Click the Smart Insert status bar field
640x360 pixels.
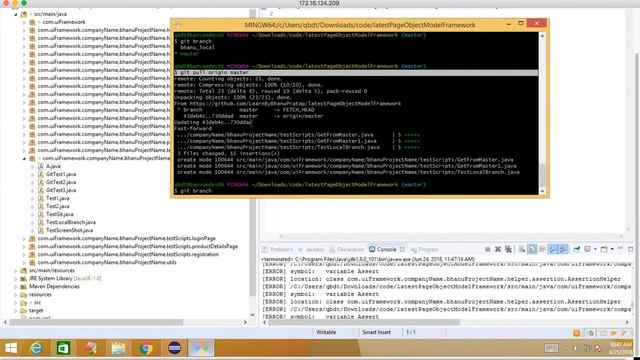[376, 332]
